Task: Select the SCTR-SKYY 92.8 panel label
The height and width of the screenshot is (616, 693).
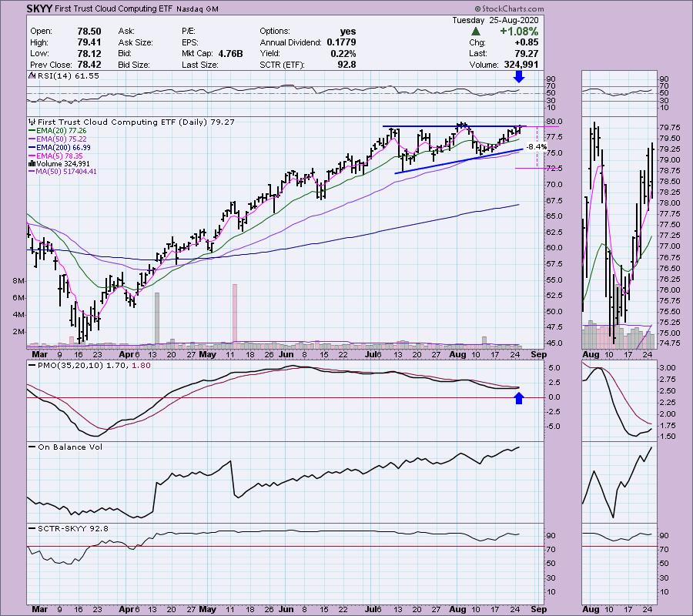Action: point(69,528)
